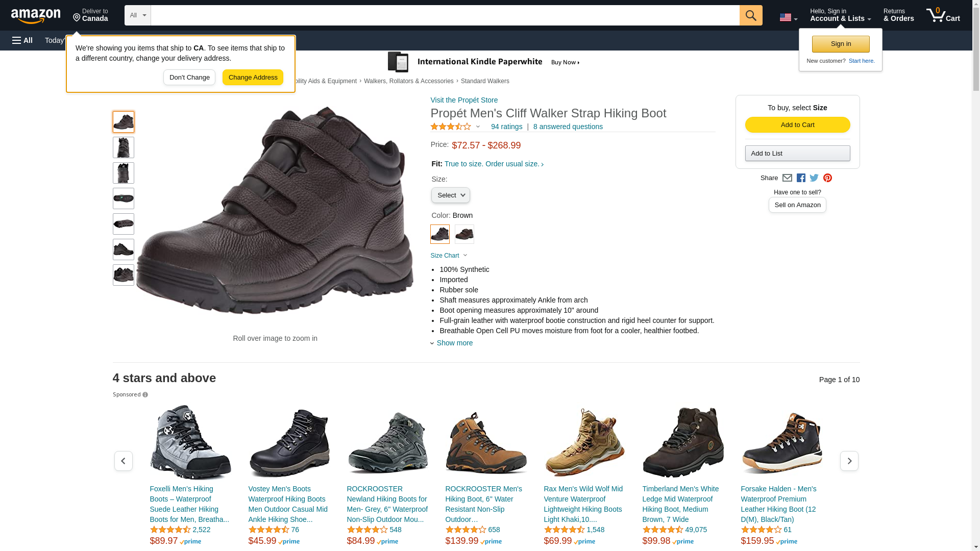
Task: Click in the Amazon search field
Action: [445, 15]
